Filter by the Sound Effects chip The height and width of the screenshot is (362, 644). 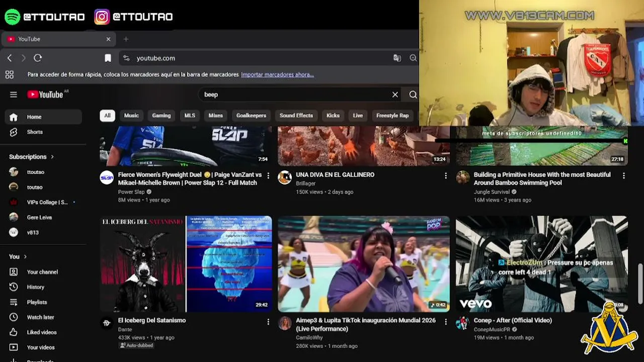click(296, 116)
